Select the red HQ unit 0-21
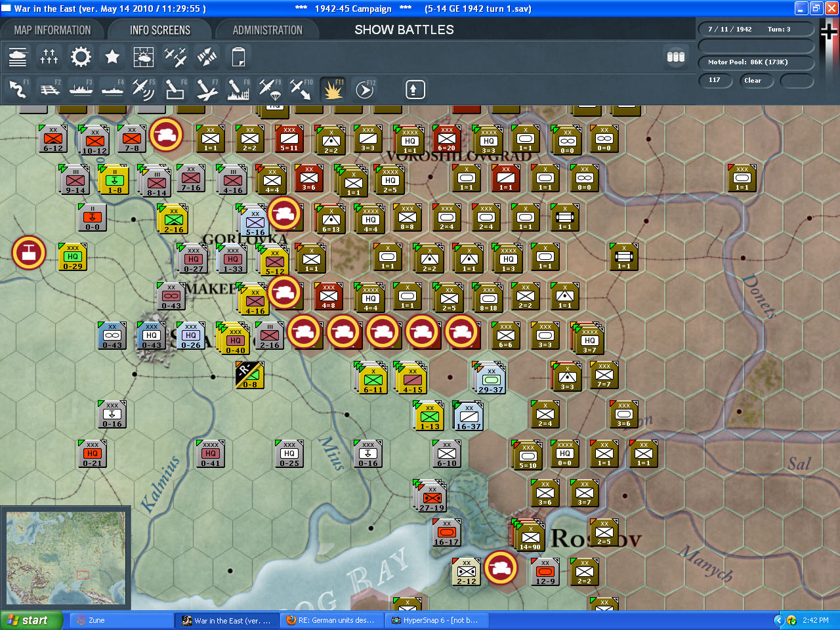 tap(92, 453)
